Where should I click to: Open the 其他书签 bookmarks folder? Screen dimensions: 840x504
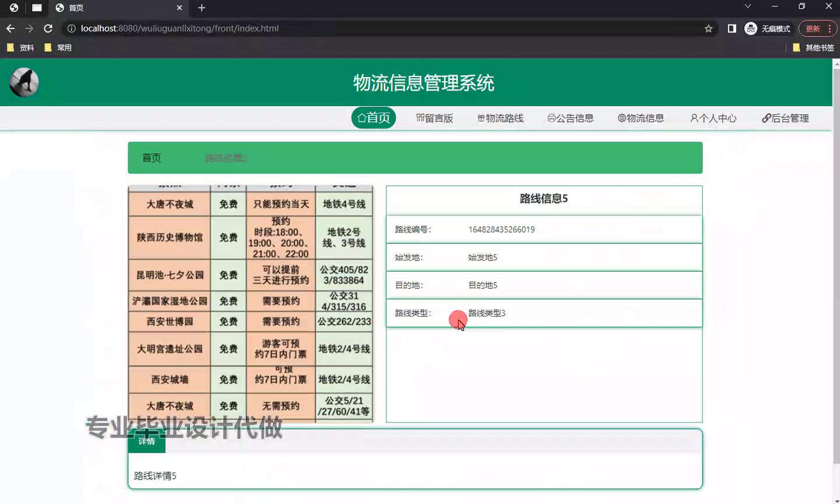[813, 48]
